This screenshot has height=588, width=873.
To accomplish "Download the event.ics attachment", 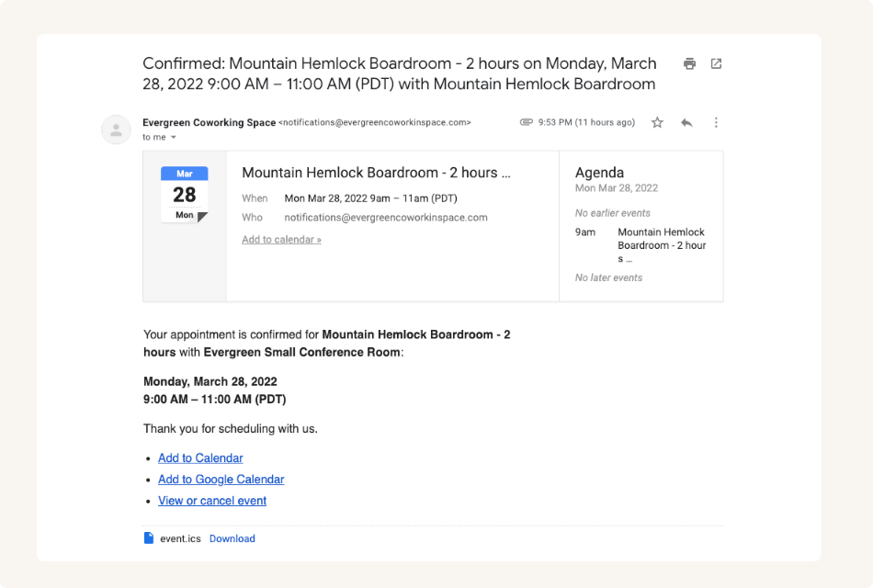I will click(232, 538).
